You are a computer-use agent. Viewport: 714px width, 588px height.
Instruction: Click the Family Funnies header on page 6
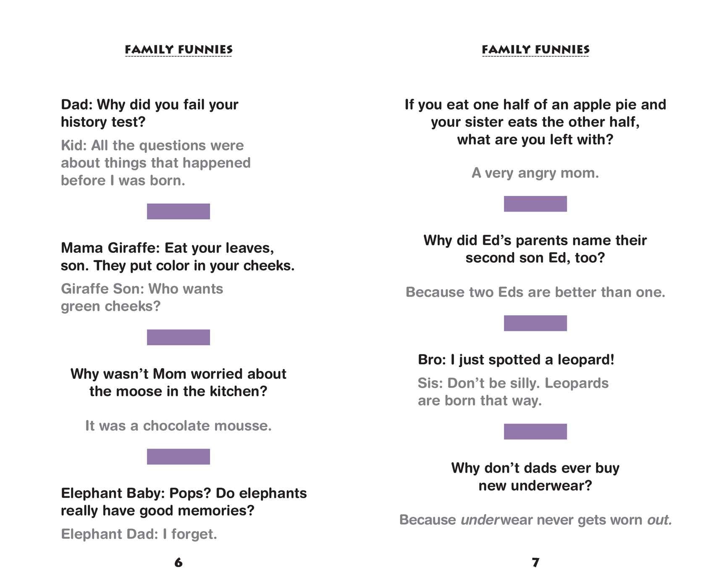tap(178, 50)
